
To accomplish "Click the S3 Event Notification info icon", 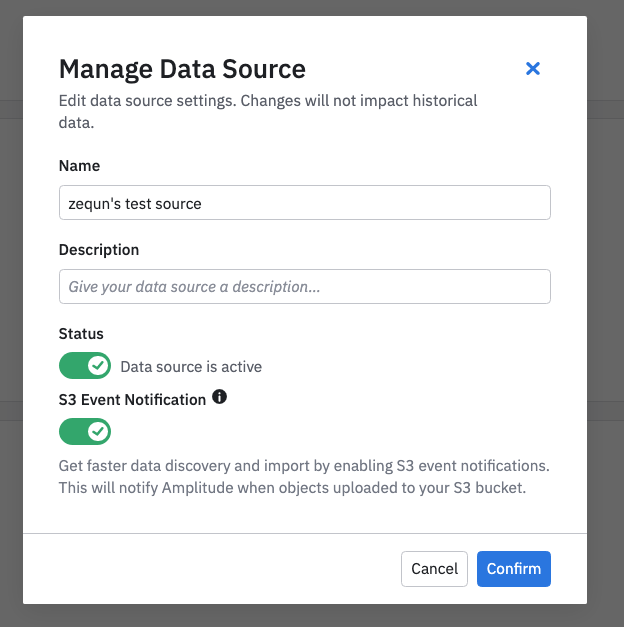I will tap(219, 397).
